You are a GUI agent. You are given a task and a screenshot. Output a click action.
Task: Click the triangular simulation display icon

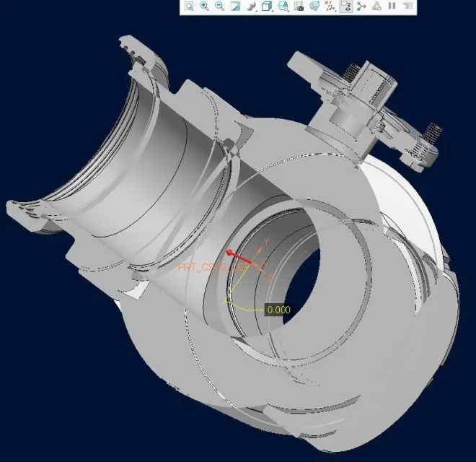click(x=376, y=6)
